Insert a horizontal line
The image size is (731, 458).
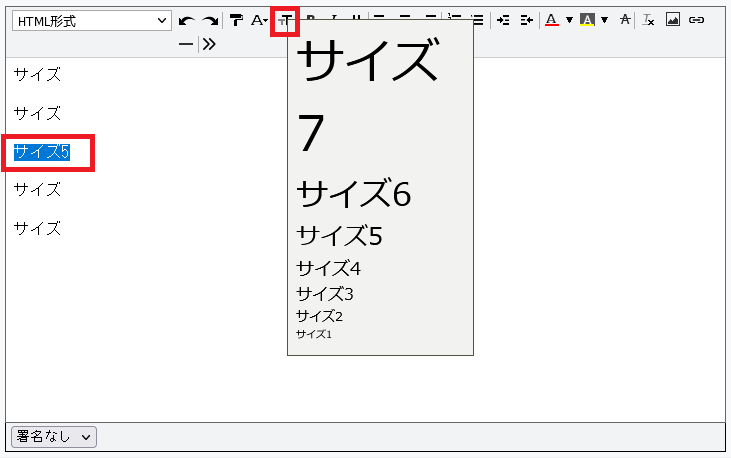[x=186, y=44]
